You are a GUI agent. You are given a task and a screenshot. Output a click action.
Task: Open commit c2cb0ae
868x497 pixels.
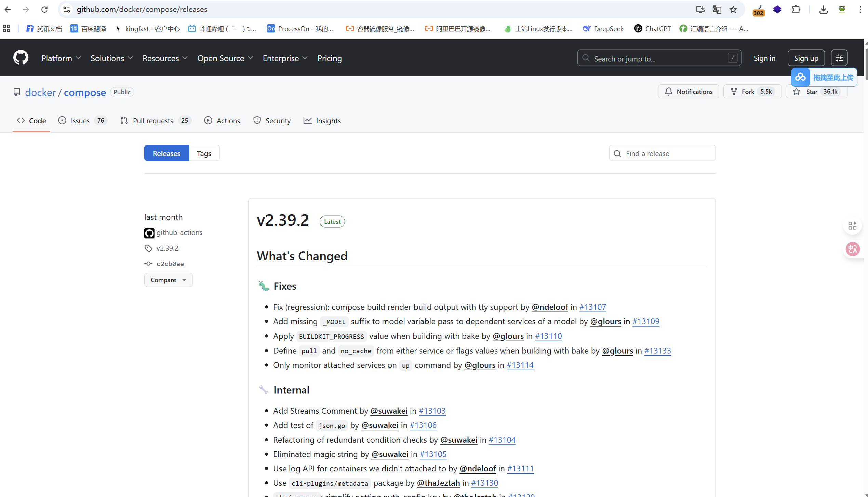[170, 264]
